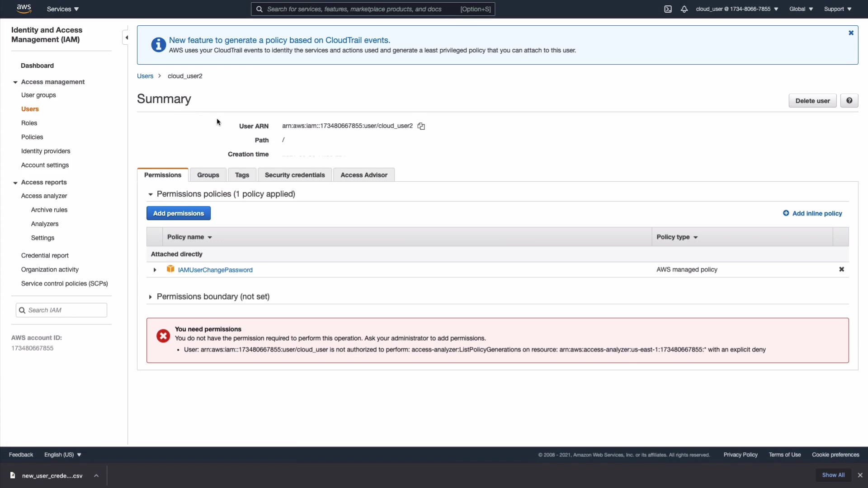
Task: Copy the User ARN with copy icon
Action: pos(421,126)
